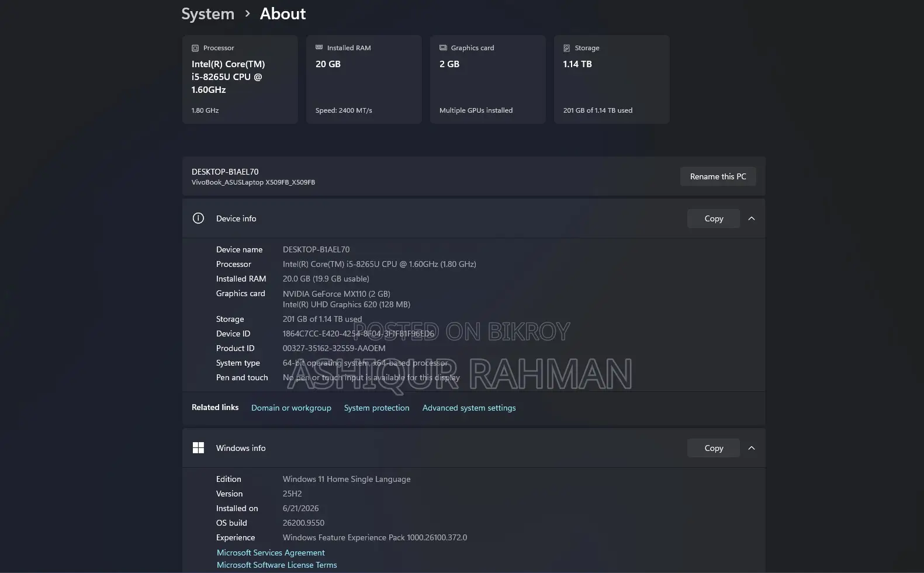Select 'Speed: 2400 MT/s' text
This screenshot has width=924, height=573.
click(344, 110)
